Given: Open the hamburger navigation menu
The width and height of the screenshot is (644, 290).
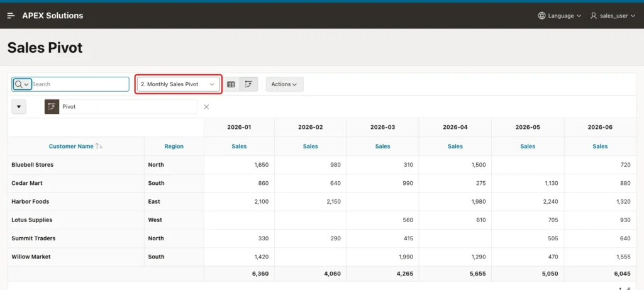Looking at the screenshot, I should click(x=11, y=16).
